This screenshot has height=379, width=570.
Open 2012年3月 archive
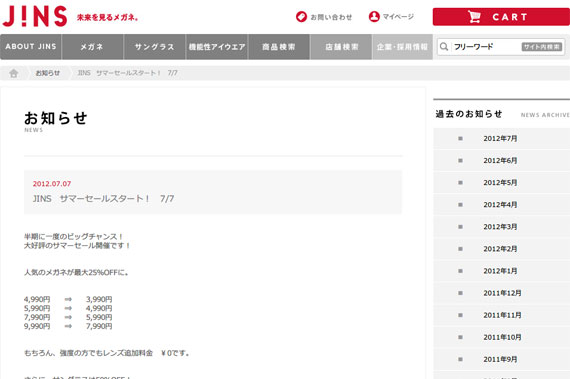point(500,227)
